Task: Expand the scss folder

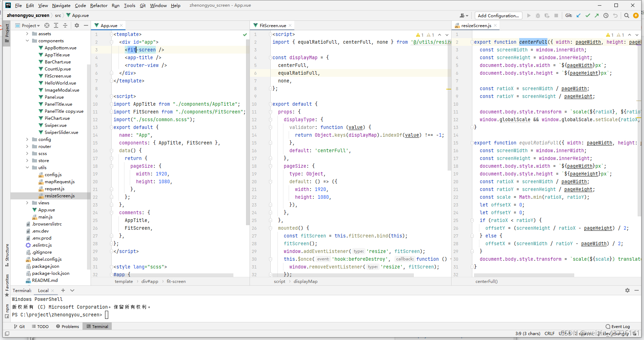Action: click(27, 154)
